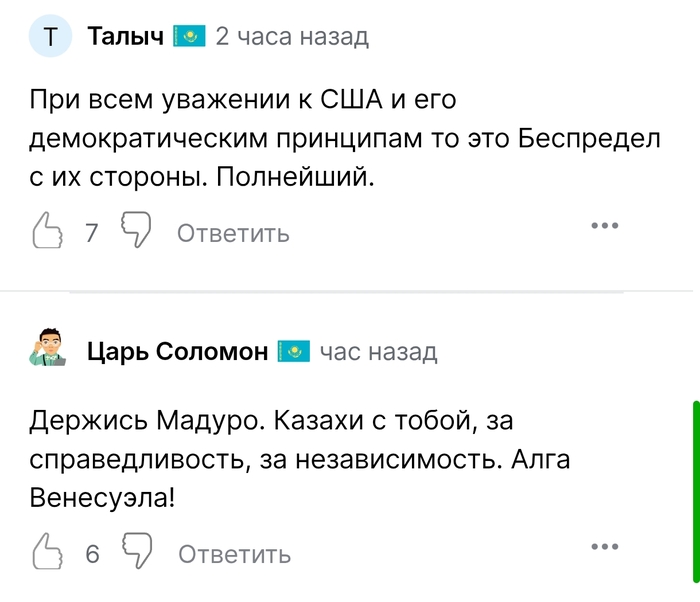The image size is (700, 602).
Task: Click the like count 6
Action: (x=91, y=553)
